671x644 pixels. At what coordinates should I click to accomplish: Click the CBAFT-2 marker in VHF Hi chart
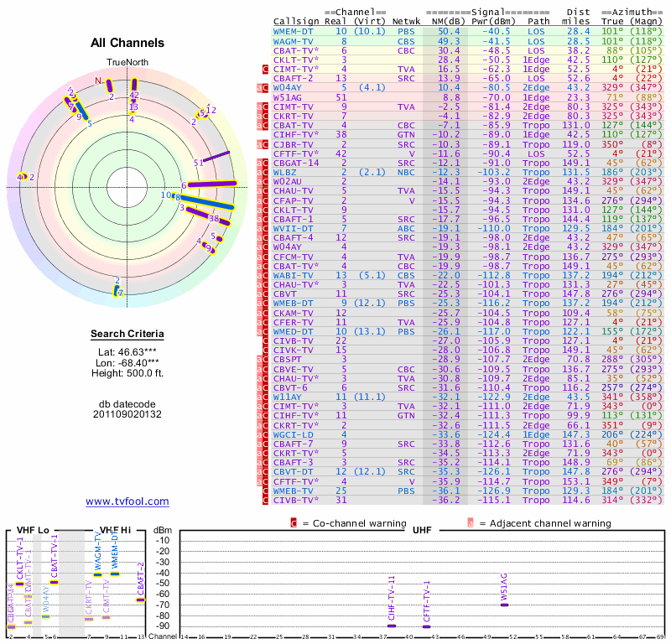click(x=140, y=599)
